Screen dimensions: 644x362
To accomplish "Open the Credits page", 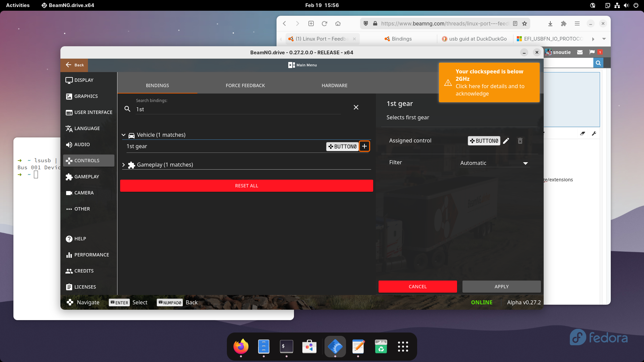I will [x=89, y=271].
